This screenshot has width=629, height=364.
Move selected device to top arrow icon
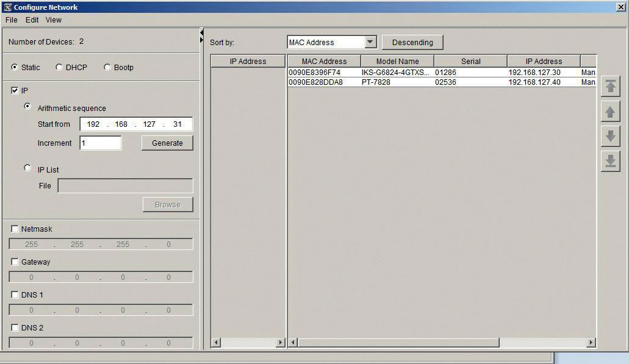(x=610, y=87)
